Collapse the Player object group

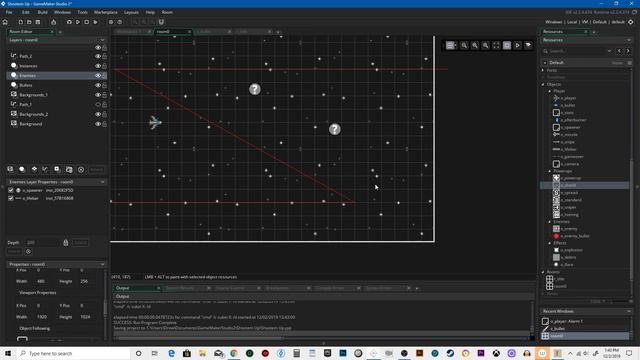550,91
